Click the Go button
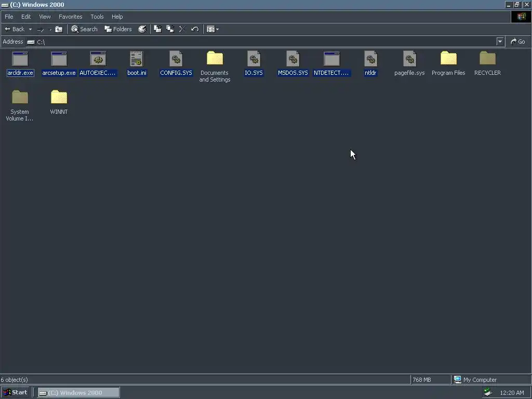532x399 pixels. click(x=518, y=42)
